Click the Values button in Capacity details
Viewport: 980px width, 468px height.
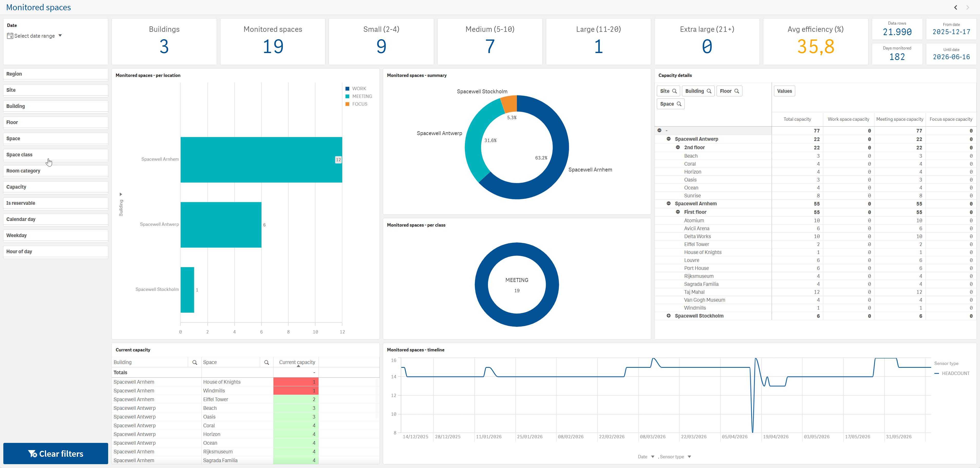coord(784,91)
